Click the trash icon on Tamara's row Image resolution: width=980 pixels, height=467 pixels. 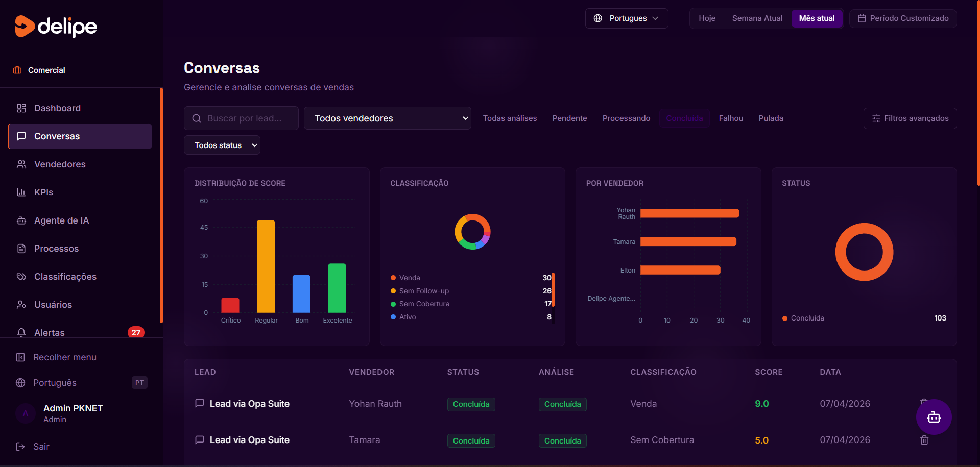pyautogui.click(x=924, y=440)
